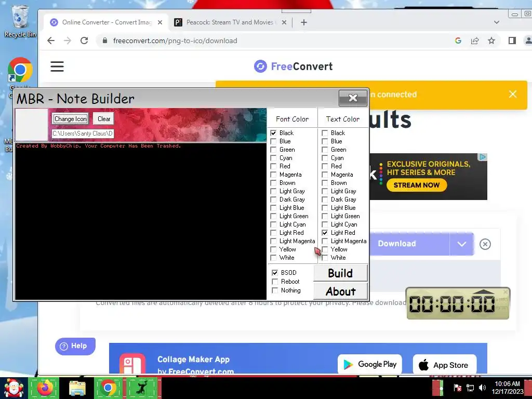Click the FreeConvert logo in Chrome
This screenshot has width=532, height=399.
coord(294,66)
